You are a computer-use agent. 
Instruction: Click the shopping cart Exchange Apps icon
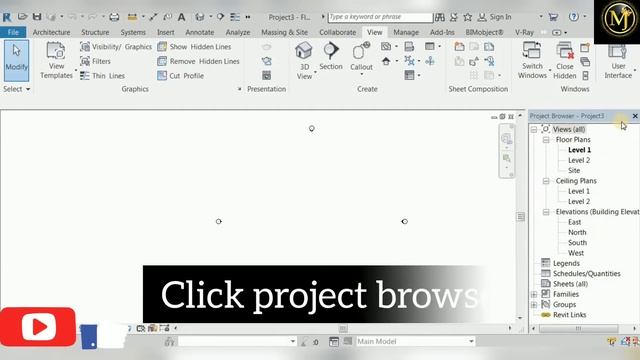click(553, 17)
